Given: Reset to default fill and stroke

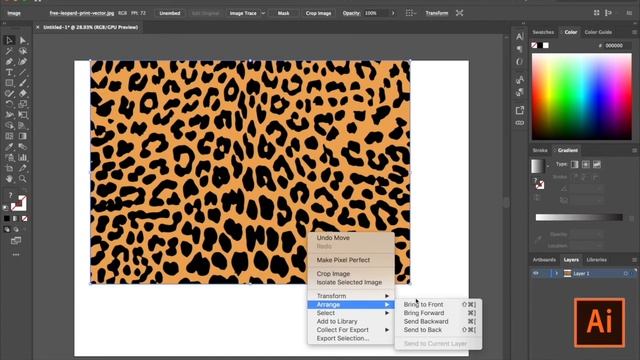Looking at the screenshot, I should pyautogui.click(x=5, y=208).
